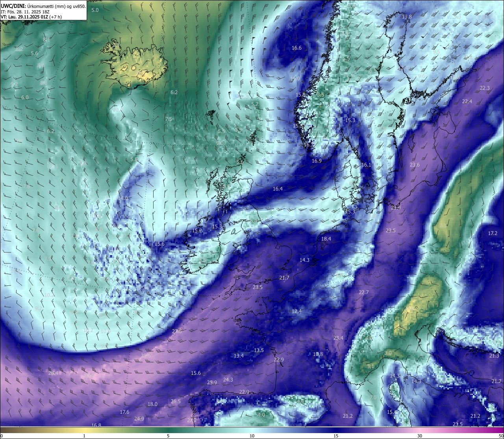
Task: Click the 6.0 value on the left side
Action: pyautogui.click(x=25, y=98)
